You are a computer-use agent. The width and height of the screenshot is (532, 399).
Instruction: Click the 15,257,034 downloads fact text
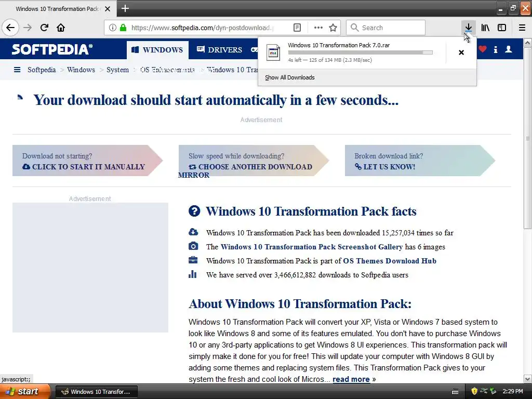[x=329, y=233]
